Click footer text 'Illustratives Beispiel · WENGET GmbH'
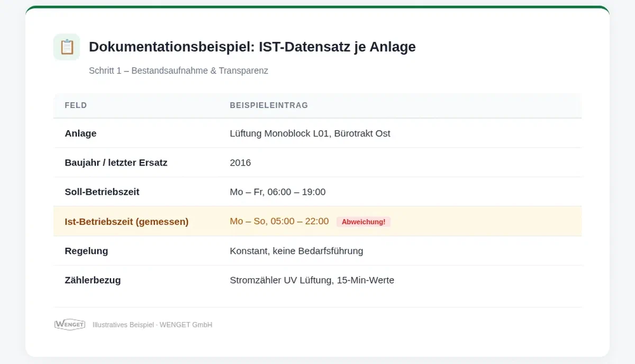The width and height of the screenshot is (635, 364). [x=152, y=325]
